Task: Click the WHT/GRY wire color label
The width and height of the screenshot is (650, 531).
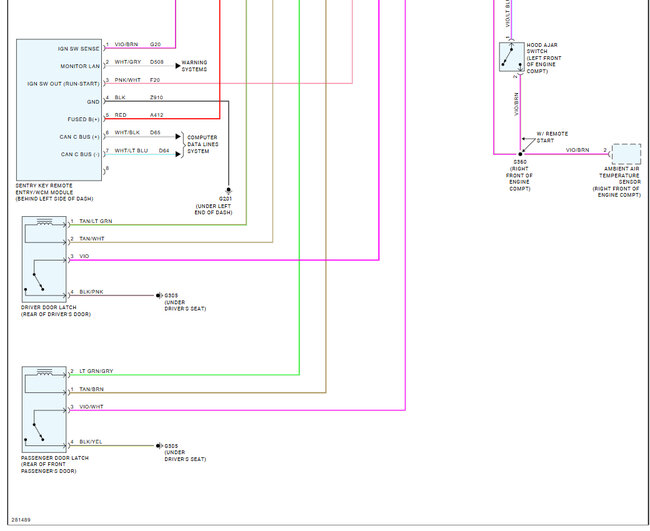Action: (128, 62)
